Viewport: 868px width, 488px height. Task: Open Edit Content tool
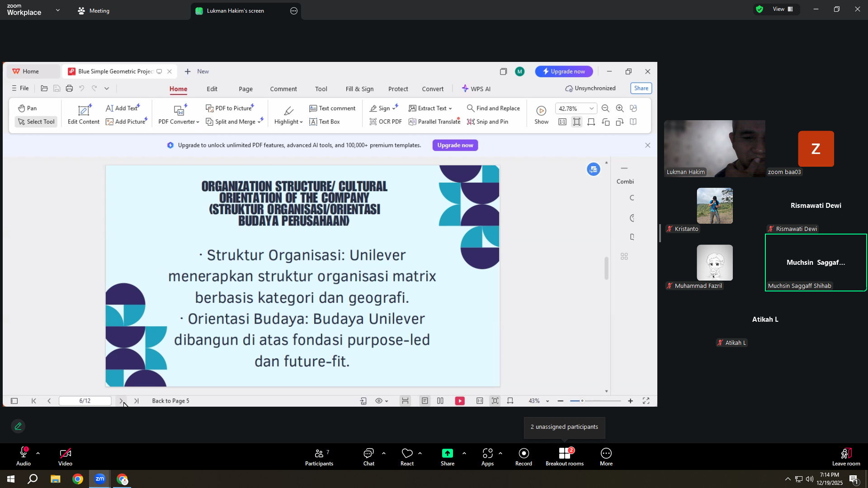[x=84, y=114]
